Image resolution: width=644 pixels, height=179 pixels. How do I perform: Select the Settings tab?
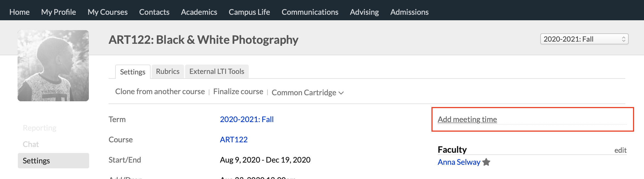pos(133,72)
